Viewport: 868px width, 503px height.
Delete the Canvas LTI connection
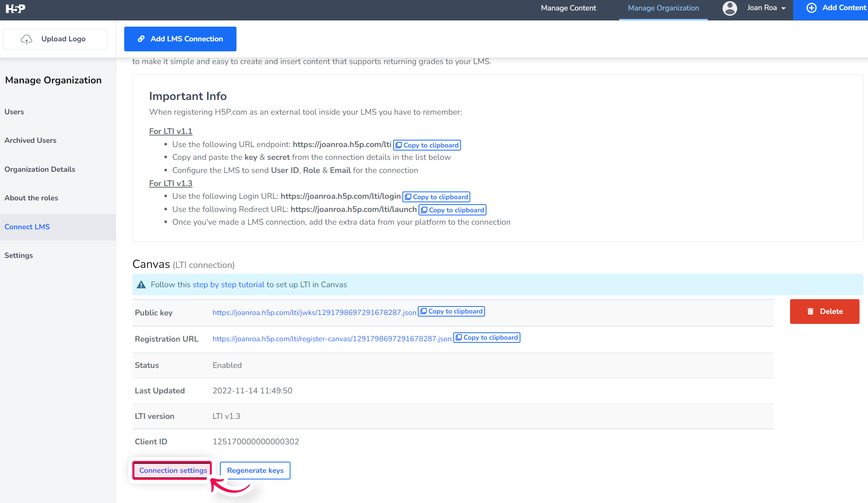(824, 312)
